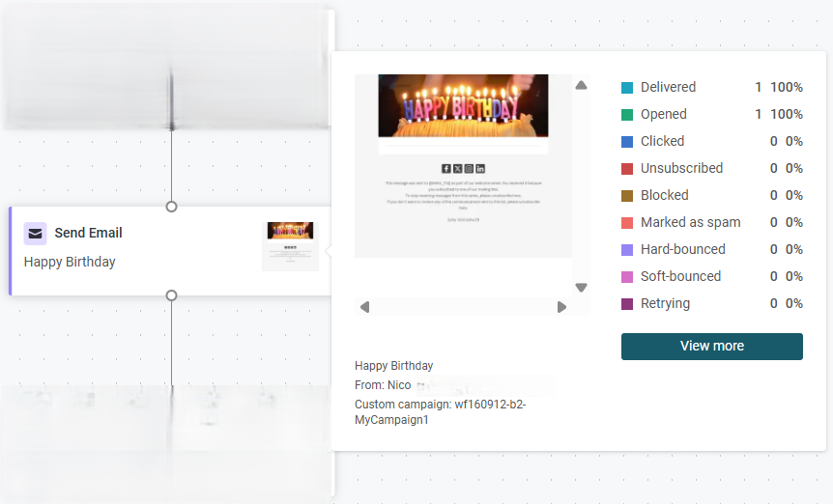Click the Happy Birthday thumbnail in node
Viewport: 833px width, 504px height.
pos(290,247)
